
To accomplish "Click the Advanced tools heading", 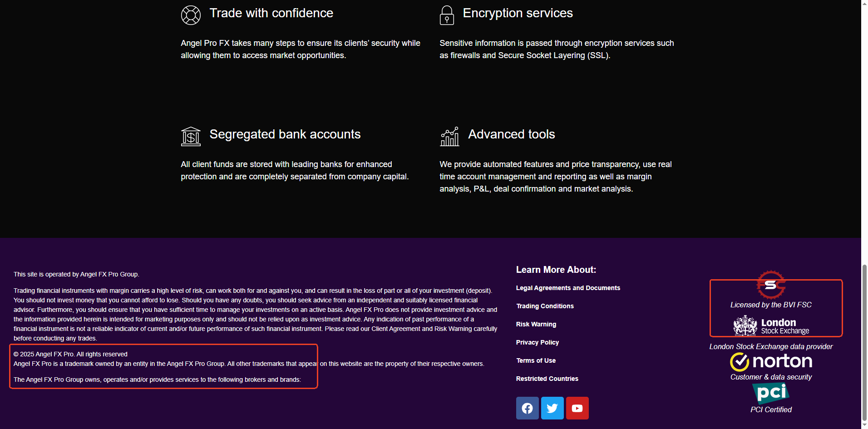I will [511, 134].
